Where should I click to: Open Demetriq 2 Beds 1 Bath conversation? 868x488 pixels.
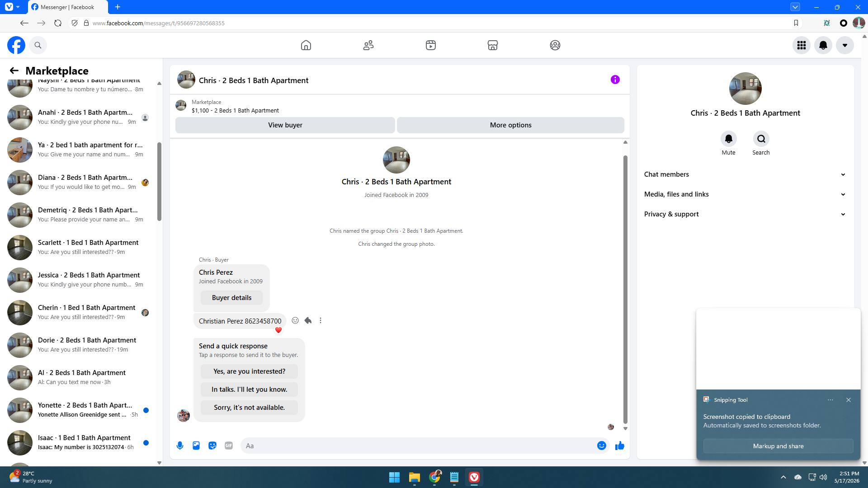click(x=80, y=215)
